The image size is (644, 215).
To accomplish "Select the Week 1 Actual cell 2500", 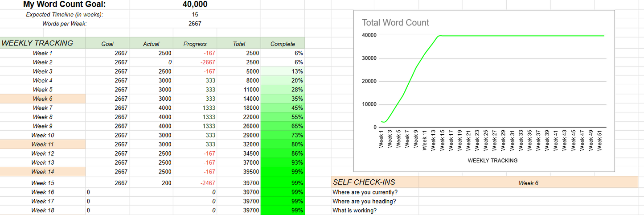I will [151, 53].
